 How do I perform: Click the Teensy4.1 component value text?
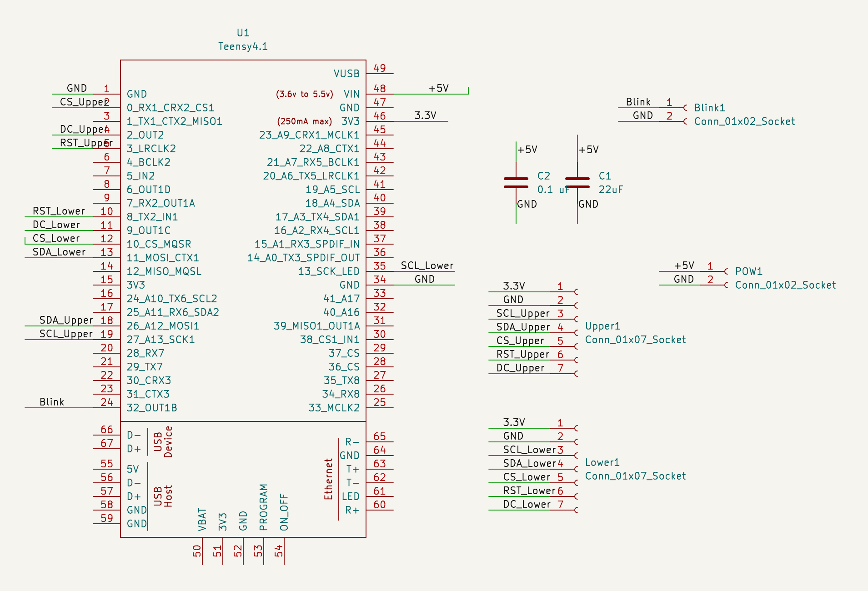243,46
